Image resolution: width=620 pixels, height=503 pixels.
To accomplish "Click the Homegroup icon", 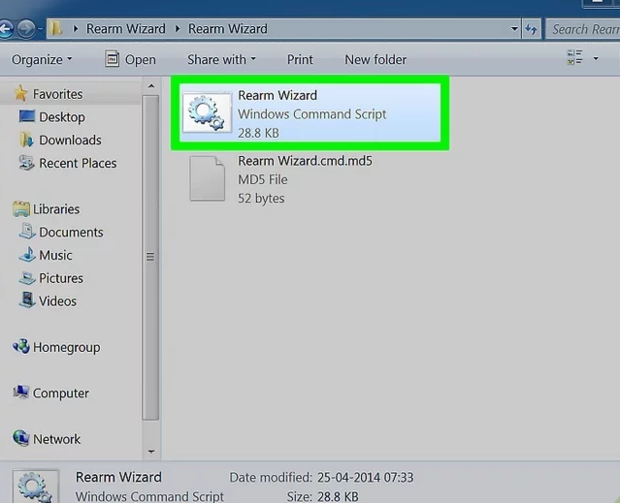I will (x=21, y=346).
